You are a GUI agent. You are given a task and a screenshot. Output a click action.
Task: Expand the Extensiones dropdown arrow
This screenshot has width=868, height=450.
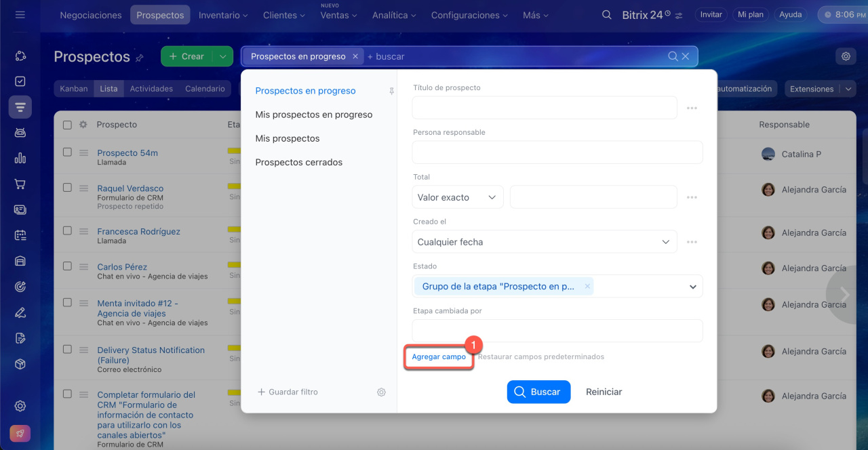pos(848,89)
